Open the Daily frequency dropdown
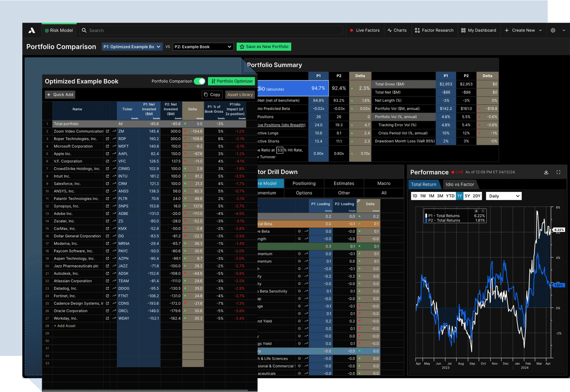Viewport: 570px width, 392px height. (x=503, y=196)
